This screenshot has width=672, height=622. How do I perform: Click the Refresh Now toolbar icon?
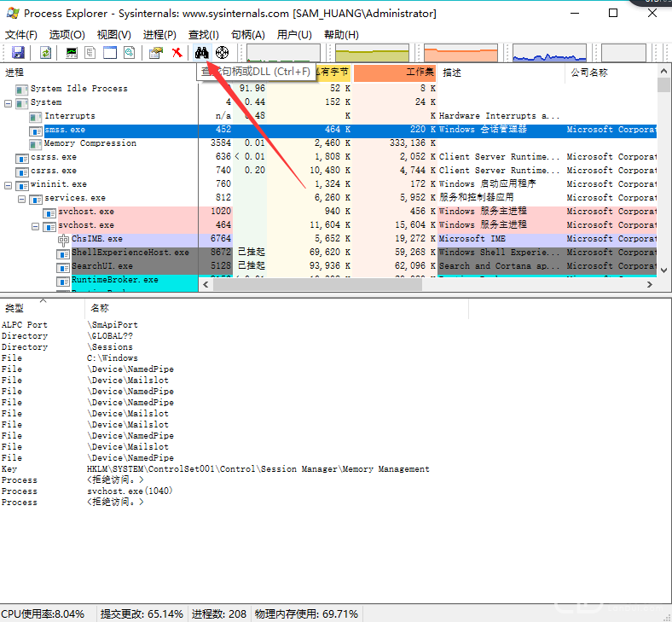45,53
